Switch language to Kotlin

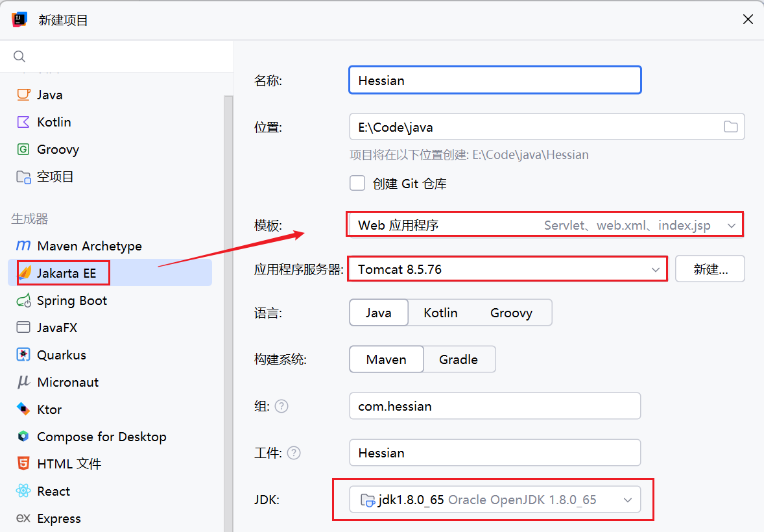pyautogui.click(x=440, y=313)
